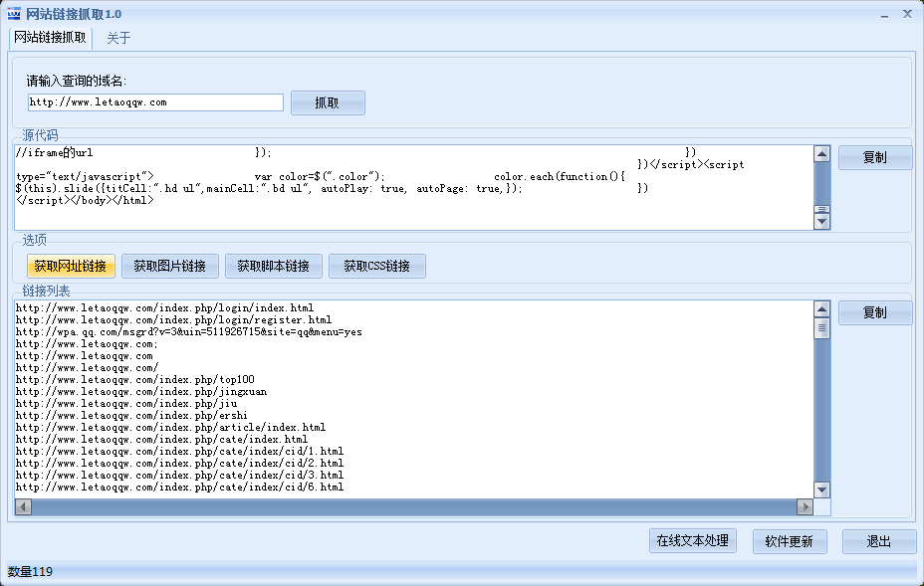
Task: Copy the link list with 复制 button
Action: tap(875, 312)
